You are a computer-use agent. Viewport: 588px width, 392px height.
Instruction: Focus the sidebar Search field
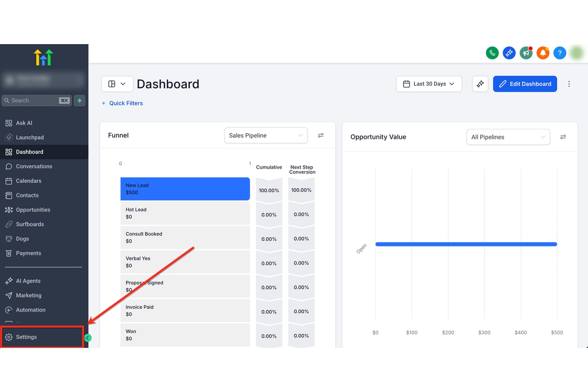click(37, 100)
